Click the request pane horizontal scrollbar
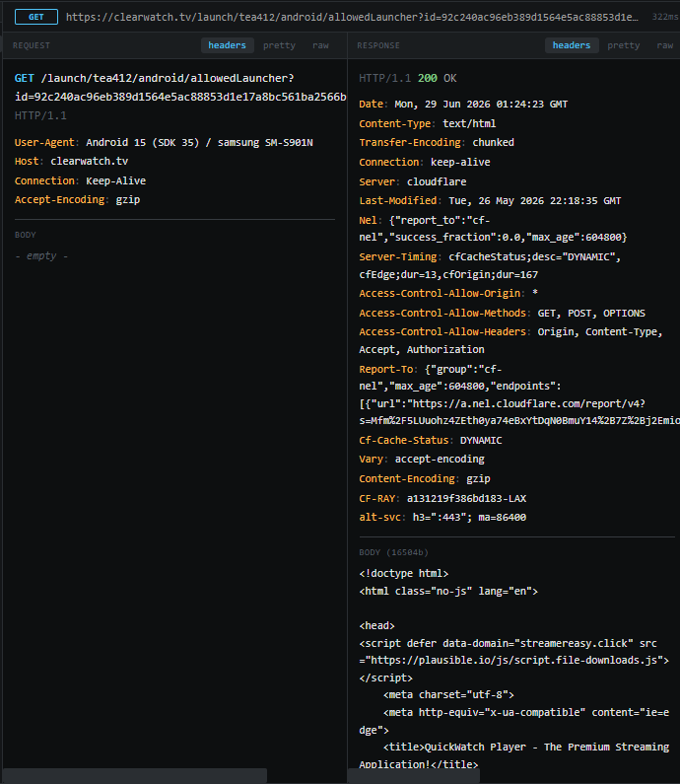The height and width of the screenshot is (784, 680). tap(135, 776)
